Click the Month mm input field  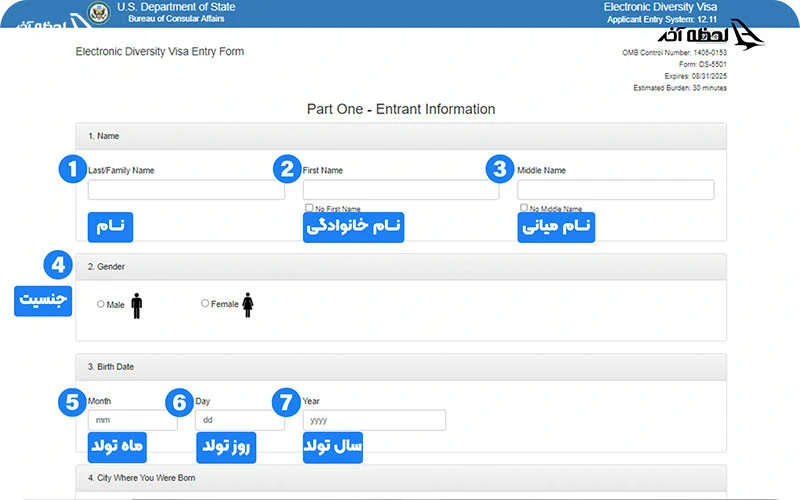coord(133,420)
